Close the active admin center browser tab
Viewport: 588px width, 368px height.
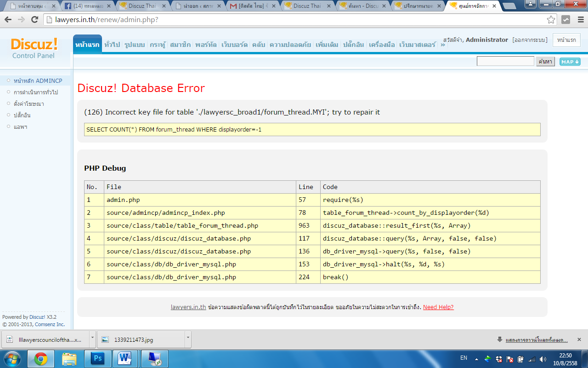click(x=493, y=6)
